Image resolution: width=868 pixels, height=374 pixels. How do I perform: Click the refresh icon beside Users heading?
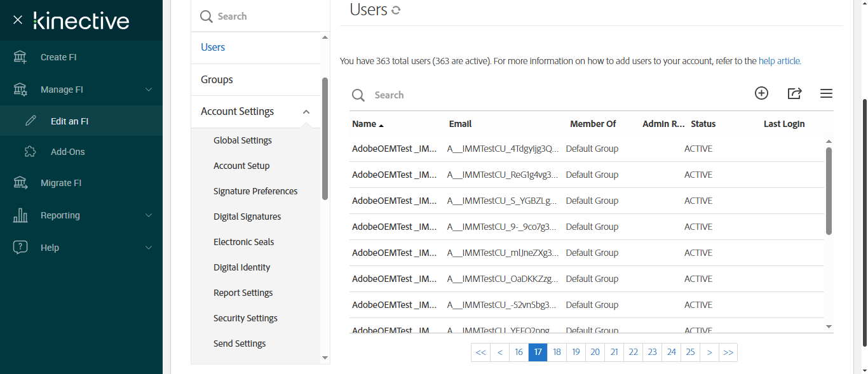tap(396, 10)
